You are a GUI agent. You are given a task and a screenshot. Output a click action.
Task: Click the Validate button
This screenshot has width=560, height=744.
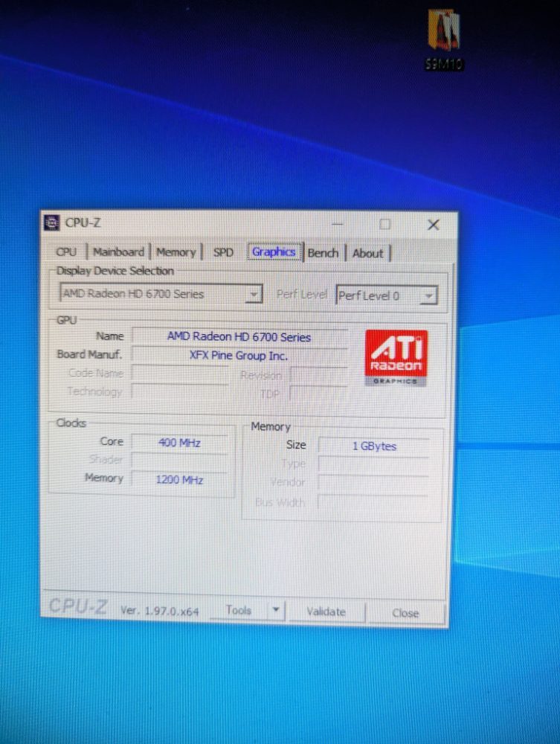click(x=326, y=612)
